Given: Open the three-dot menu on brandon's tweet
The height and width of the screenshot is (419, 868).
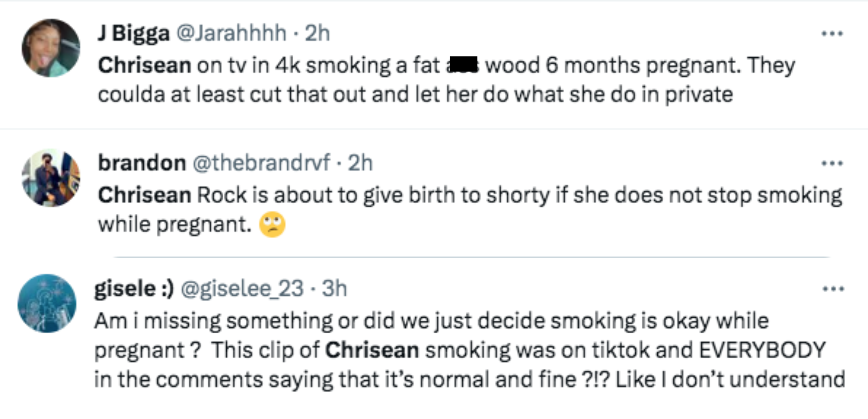Looking at the screenshot, I should pyautogui.click(x=832, y=163).
